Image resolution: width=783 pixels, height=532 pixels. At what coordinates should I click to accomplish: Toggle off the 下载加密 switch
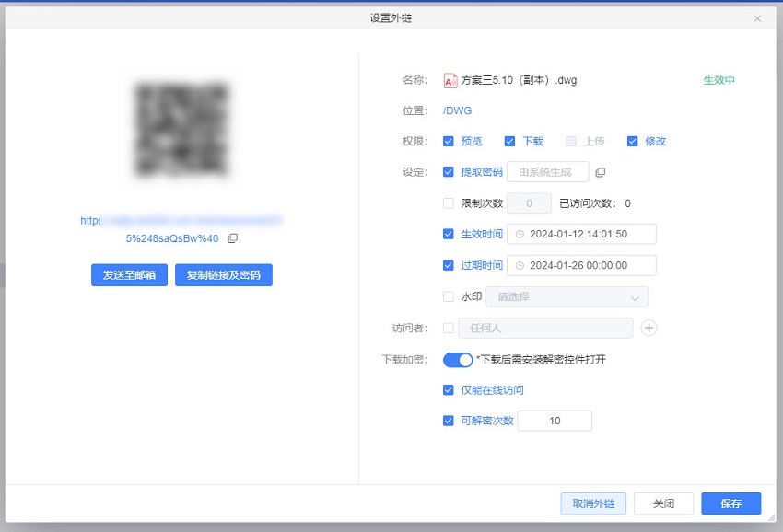(x=458, y=360)
